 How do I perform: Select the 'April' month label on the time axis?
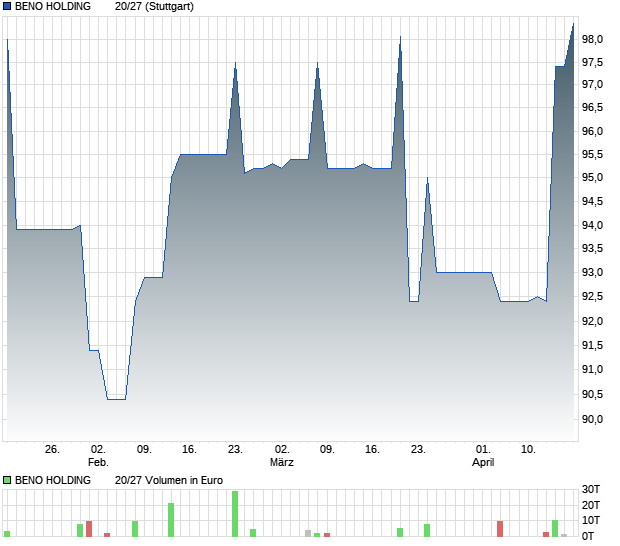pos(483,463)
